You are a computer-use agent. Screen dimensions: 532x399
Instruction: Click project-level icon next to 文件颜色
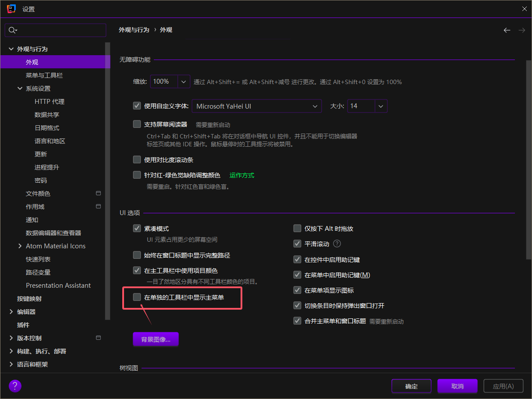click(x=98, y=193)
